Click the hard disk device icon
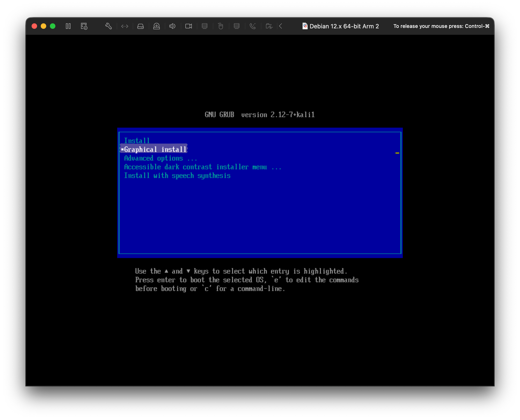The height and width of the screenshot is (420, 520). (141, 26)
